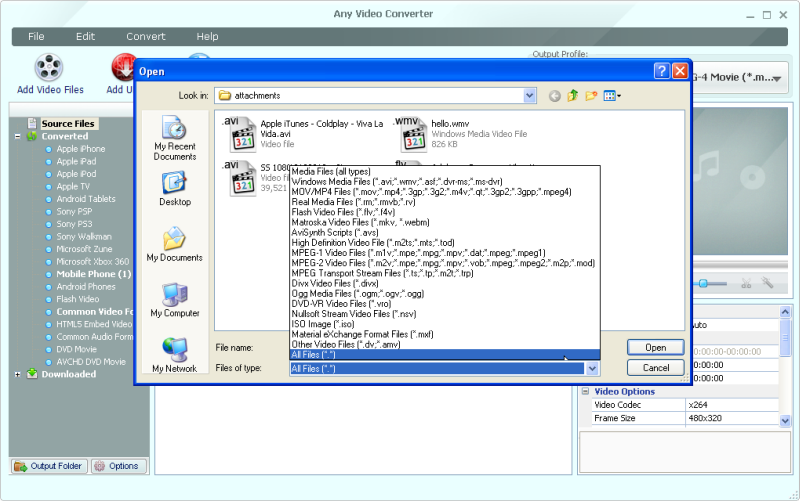Open the Edit menu
Viewport: 800px width, 501px height.
tap(86, 37)
